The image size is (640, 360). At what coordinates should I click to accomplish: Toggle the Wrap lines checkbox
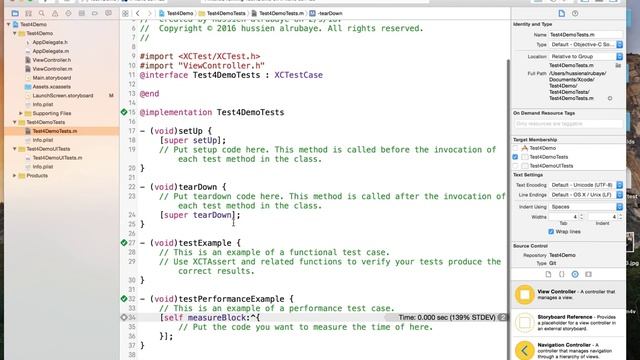point(551,231)
